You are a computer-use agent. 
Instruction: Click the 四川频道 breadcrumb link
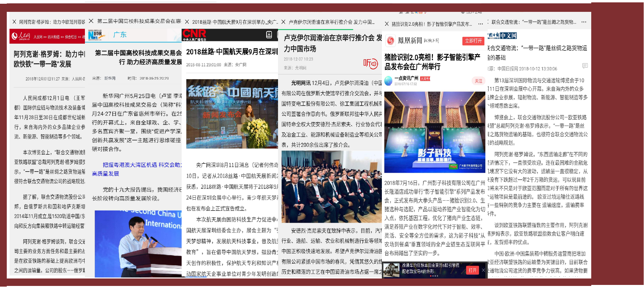tap(53, 37)
